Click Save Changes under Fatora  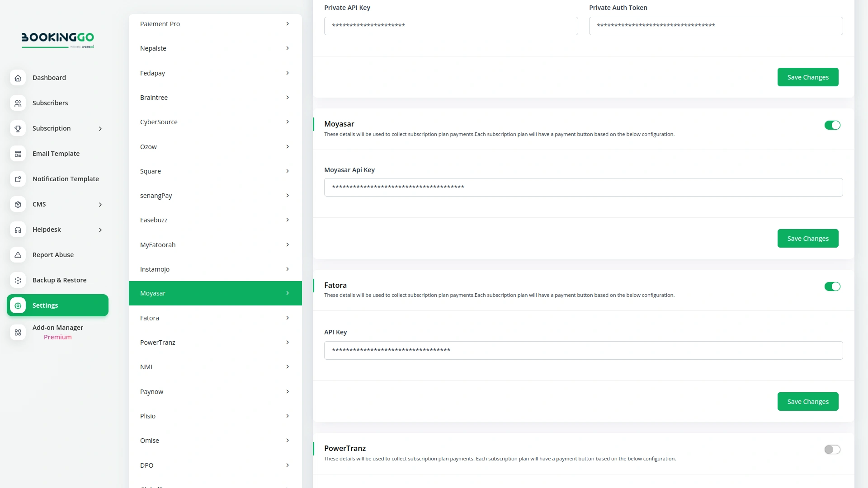coord(808,401)
